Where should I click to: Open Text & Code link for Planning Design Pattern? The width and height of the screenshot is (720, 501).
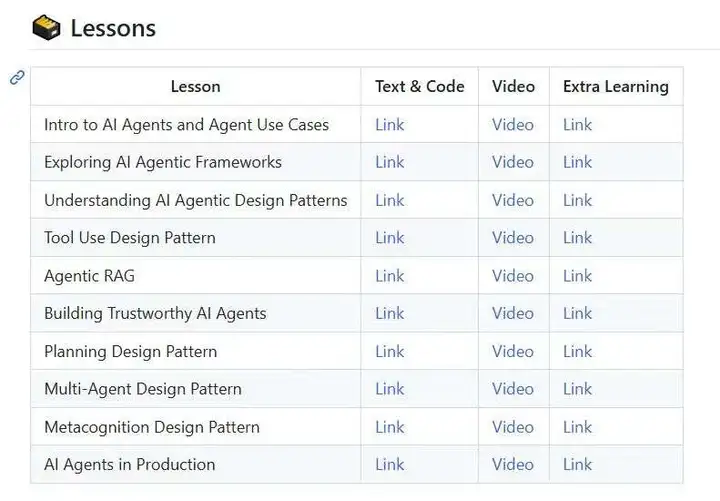pos(389,351)
